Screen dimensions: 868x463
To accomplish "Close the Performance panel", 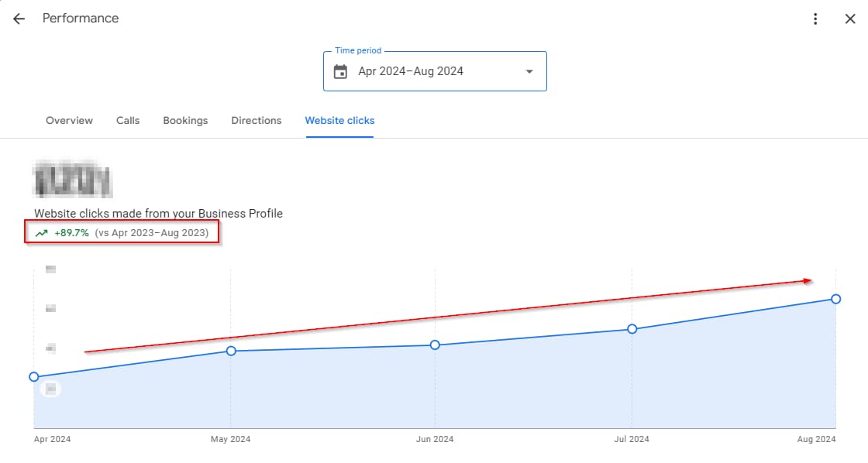I will point(849,19).
